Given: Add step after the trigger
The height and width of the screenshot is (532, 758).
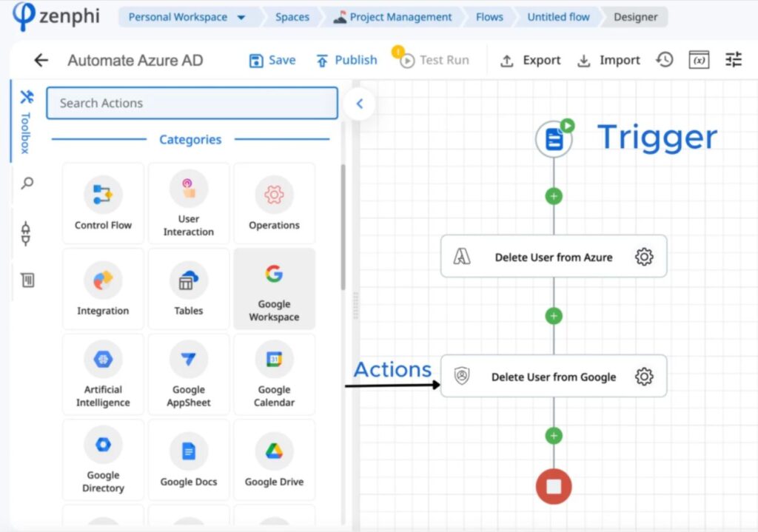Looking at the screenshot, I should pyautogui.click(x=554, y=196).
